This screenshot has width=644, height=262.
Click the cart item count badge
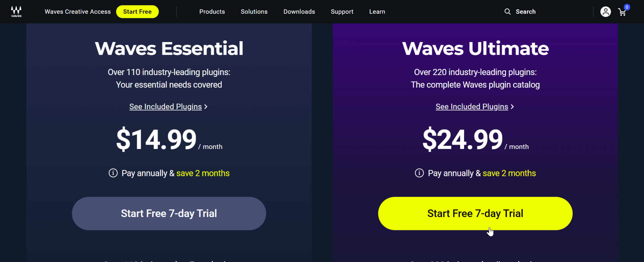click(627, 7)
